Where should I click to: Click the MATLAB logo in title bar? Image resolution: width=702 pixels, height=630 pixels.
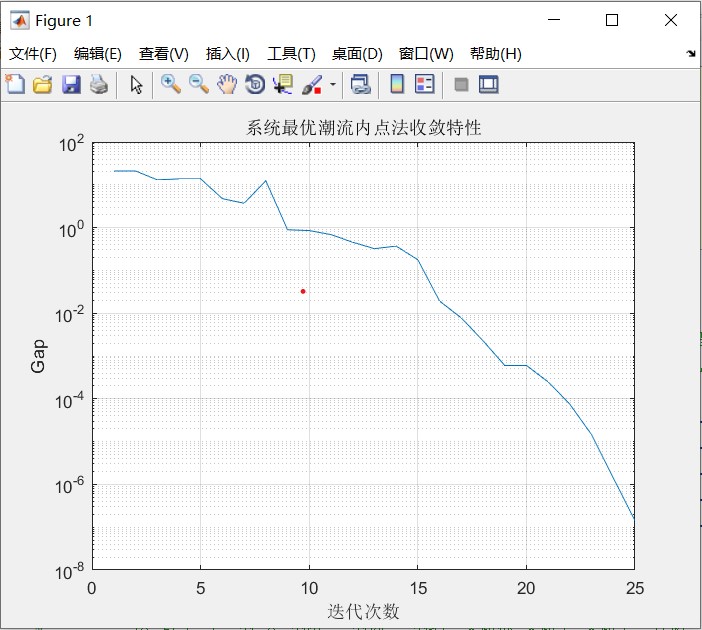[20, 20]
